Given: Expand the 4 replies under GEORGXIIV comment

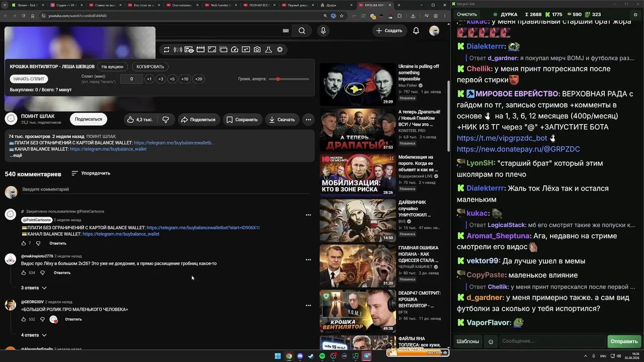Looking at the screenshot, I should coord(34,335).
